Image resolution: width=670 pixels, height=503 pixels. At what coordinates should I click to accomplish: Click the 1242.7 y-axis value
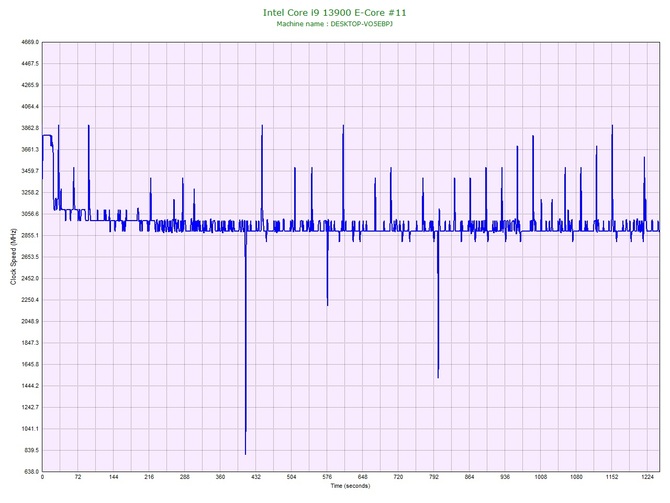pos(30,407)
